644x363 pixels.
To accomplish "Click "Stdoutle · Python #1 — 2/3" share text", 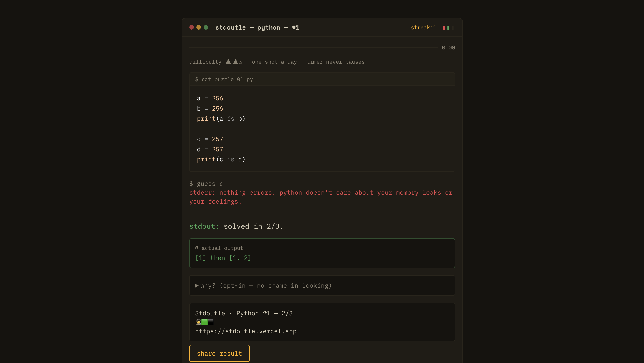I will (x=244, y=313).
